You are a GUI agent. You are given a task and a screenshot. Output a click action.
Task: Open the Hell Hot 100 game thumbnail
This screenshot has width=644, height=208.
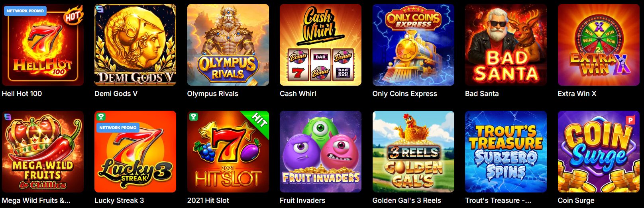tap(43, 45)
